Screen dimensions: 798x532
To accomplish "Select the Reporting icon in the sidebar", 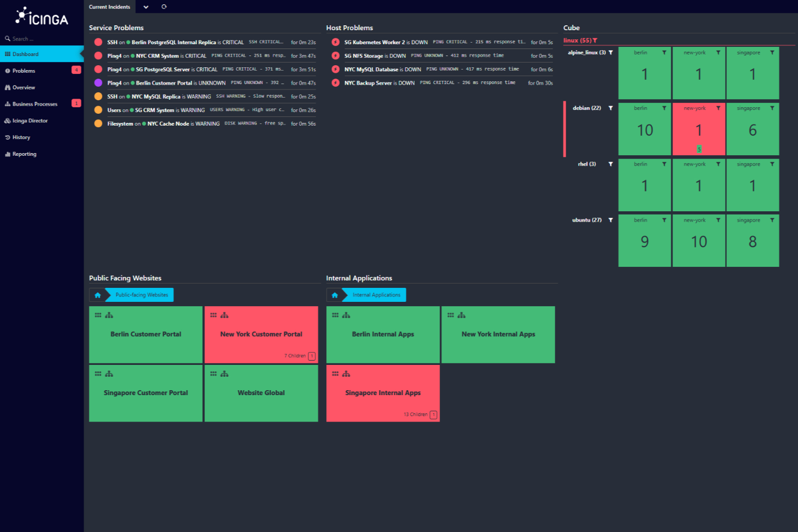I will tap(7, 154).
